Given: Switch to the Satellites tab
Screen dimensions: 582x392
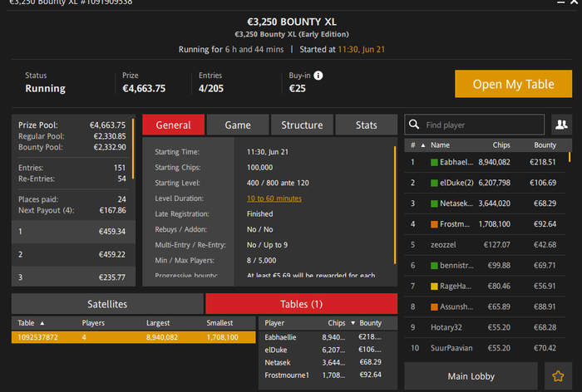Looking at the screenshot, I should click(x=107, y=304).
